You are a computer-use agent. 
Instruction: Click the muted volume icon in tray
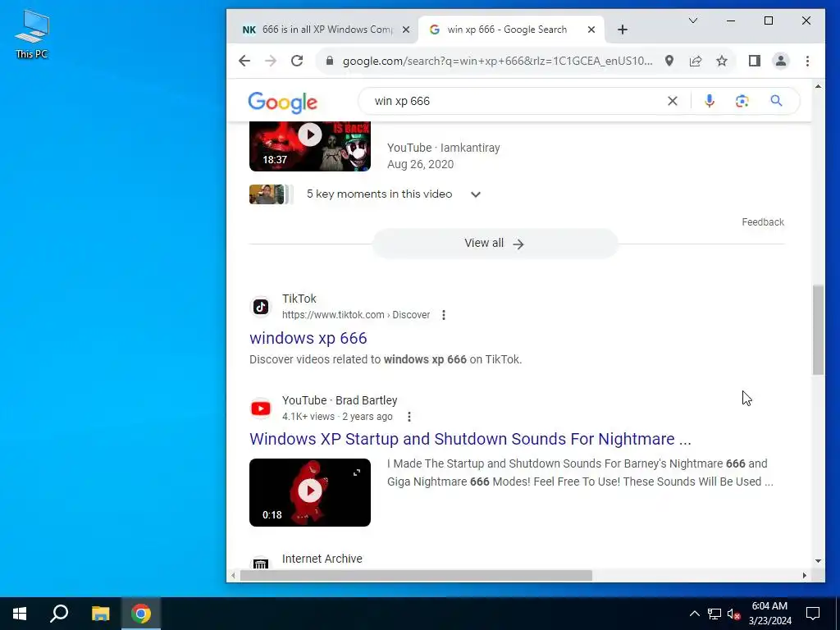pos(734,614)
